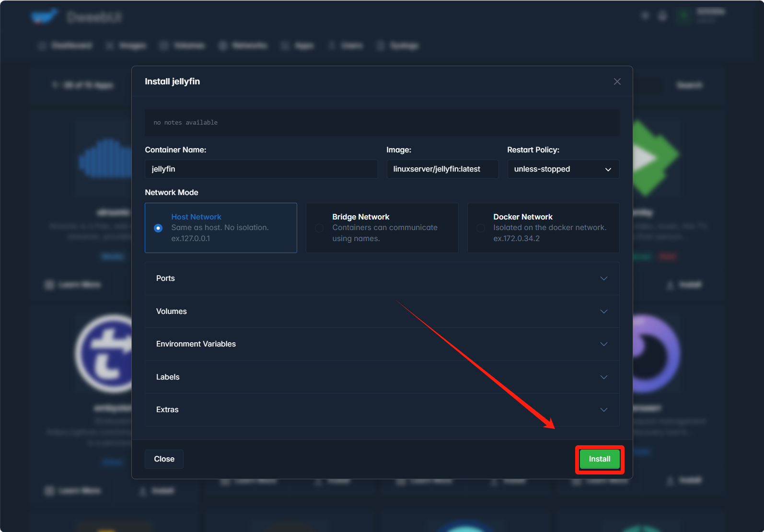Expand the Labels section

pos(382,377)
